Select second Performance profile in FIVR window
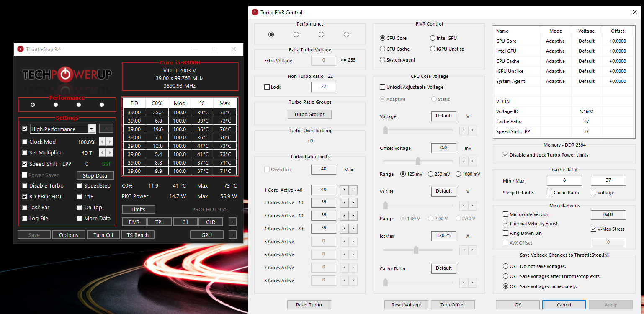 296,35
